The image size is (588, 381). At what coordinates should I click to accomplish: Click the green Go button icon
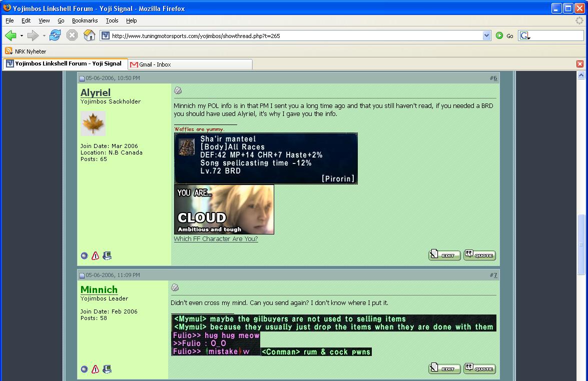[499, 35]
